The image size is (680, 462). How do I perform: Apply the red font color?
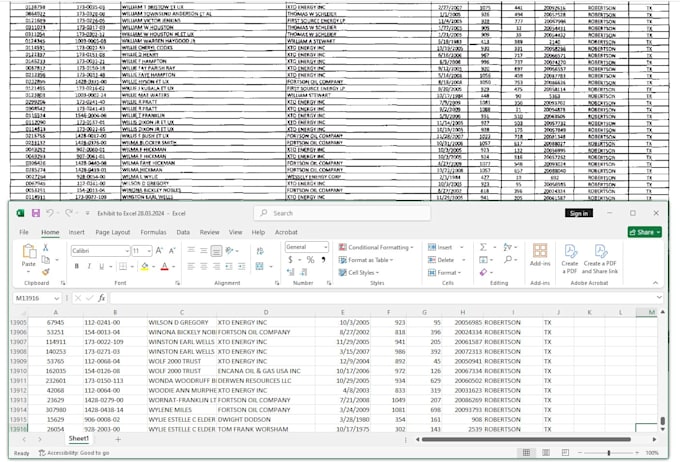coord(164,266)
